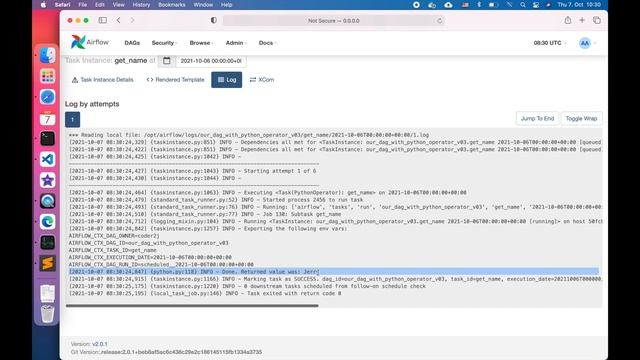Open Microsoft Edge from the Dock
This screenshot has height=360, width=640.
point(47,222)
